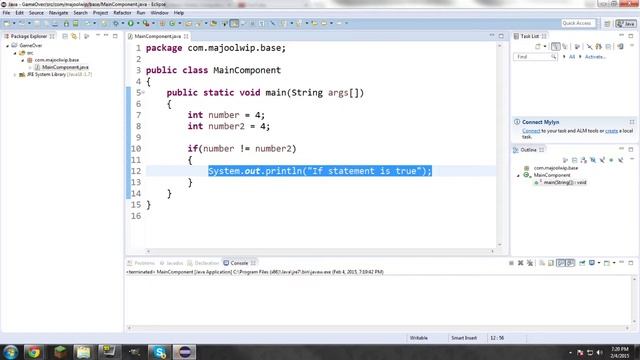Collapse MainComponent node in Outline
This screenshot has height=360, width=640.
click(518, 176)
